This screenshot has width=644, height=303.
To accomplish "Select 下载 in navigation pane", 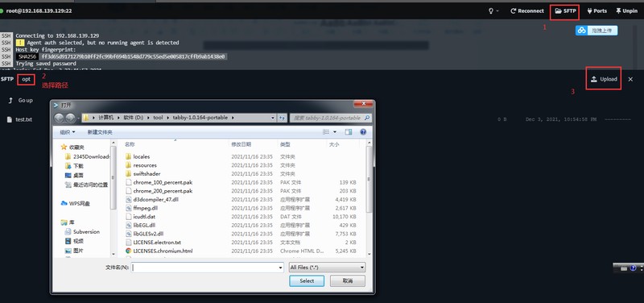I will point(74,166).
